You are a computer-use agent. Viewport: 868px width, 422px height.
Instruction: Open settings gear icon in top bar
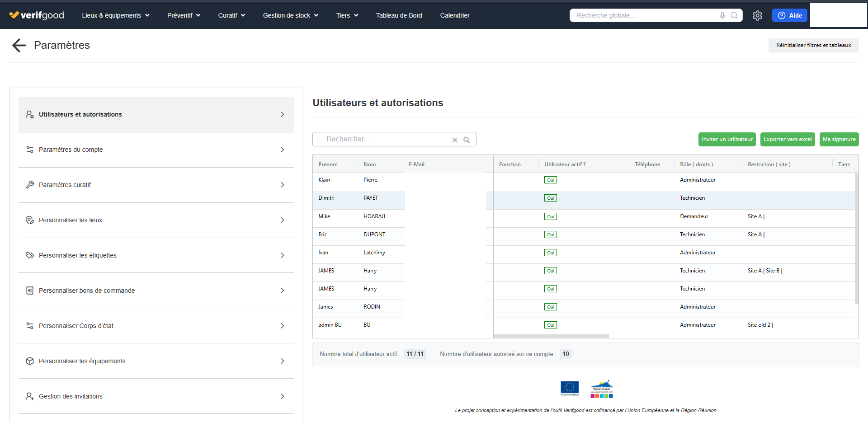pos(757,15)
